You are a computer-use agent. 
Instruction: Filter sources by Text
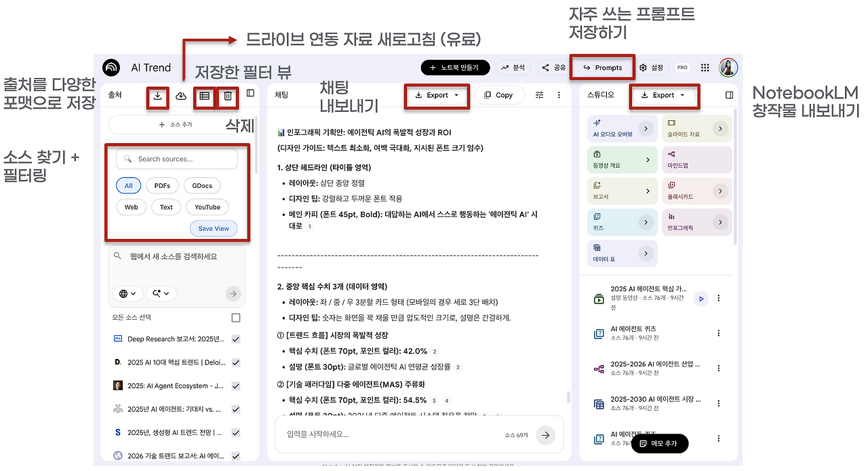tap(166, 207)
